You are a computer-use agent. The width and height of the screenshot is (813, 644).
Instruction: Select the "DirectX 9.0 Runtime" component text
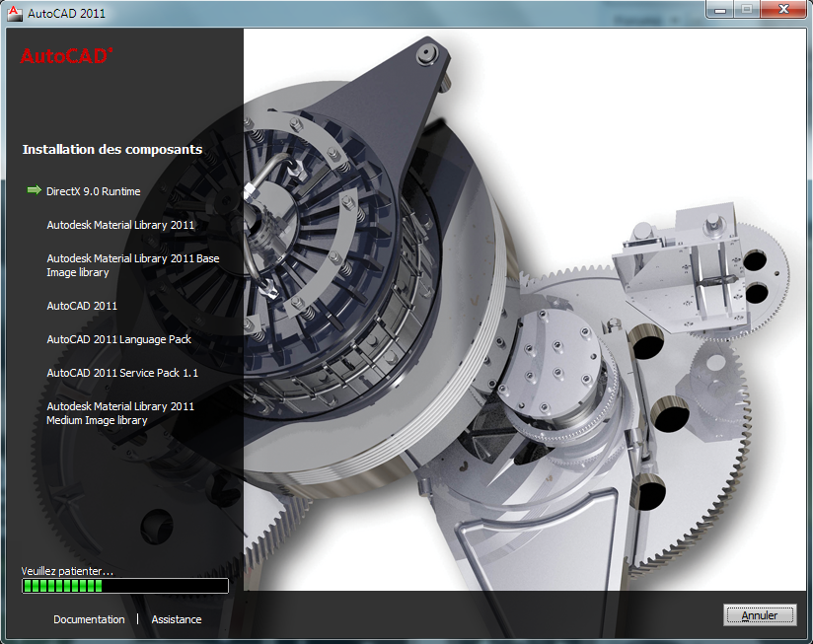tap(94, 191)
